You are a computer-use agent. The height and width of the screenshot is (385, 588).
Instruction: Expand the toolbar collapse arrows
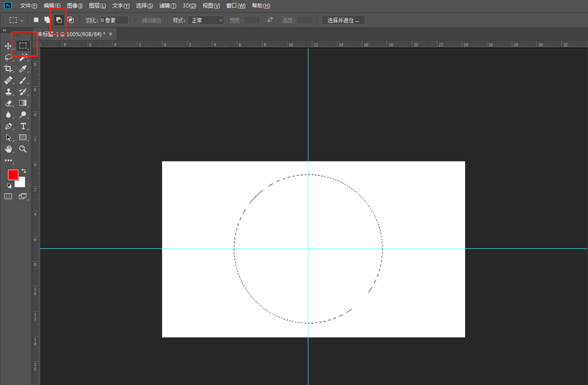click(4, 30)
